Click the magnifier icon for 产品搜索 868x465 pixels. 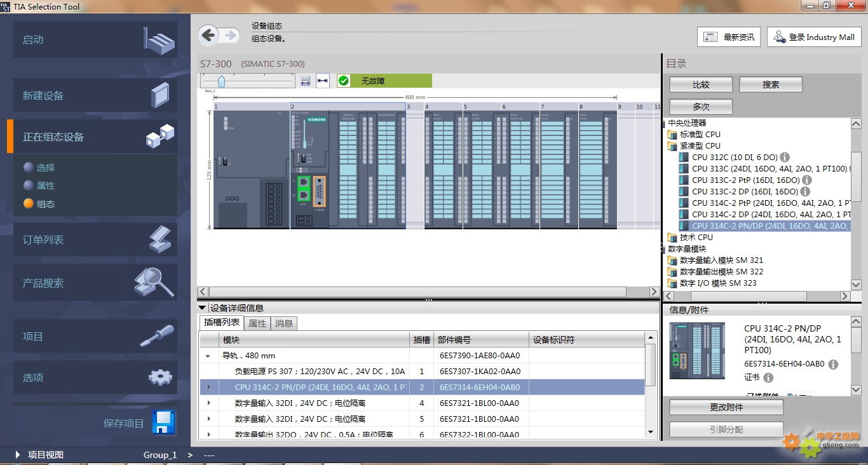pyautogui.click(x=154, y=282)
